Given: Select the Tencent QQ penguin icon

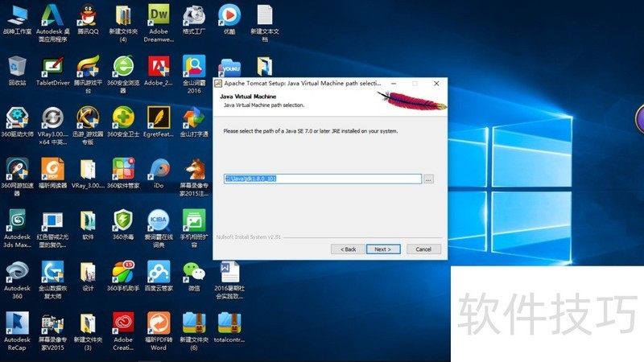Looking at the screenshot, I should [88, 15].
